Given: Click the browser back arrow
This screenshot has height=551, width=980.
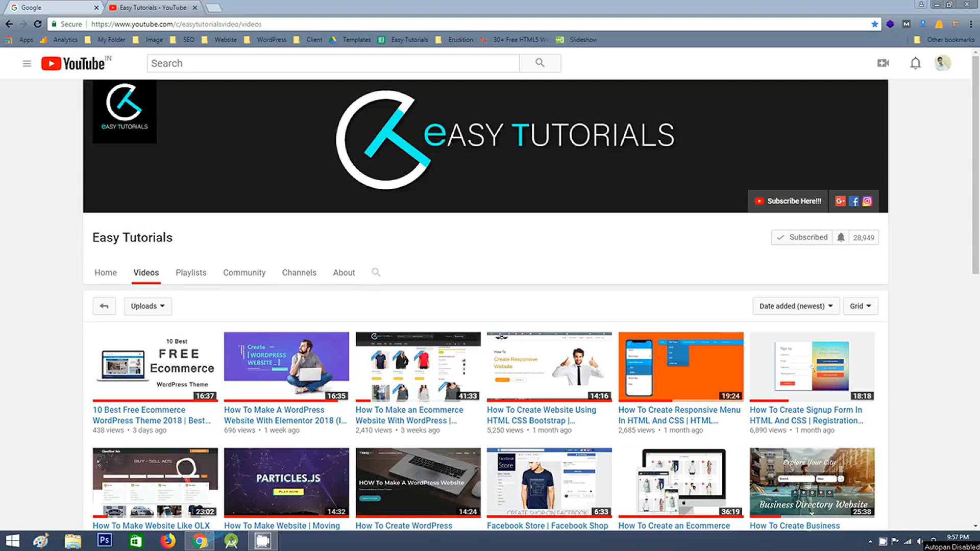Looking at the screenshot, I should (x=9, y=24).
